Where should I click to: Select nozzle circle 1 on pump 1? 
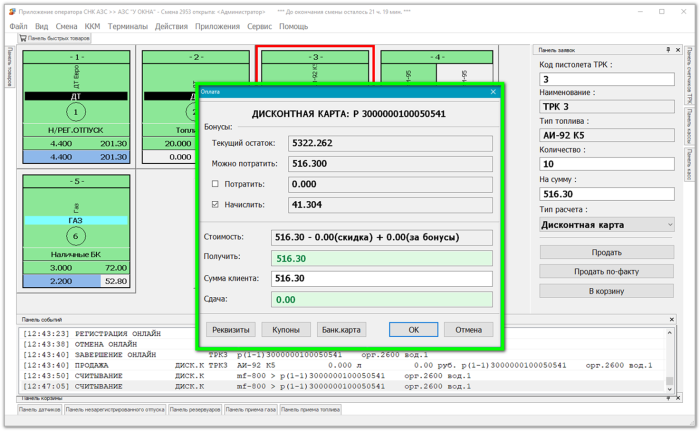[x=75, y=112]
